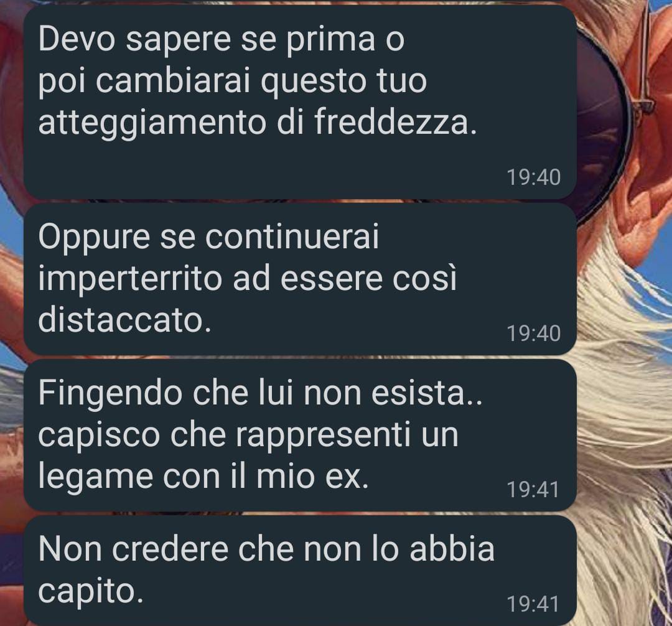This screenshot has width=672, height=626.
Task: Select the message starting "Devo sapere se prima"
Action: (300, 103)
